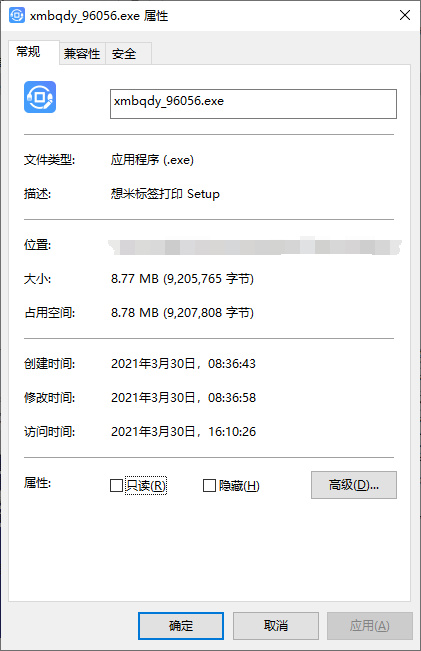Click the title bar application icon
The image size is (421, 651).
[17, 15]
